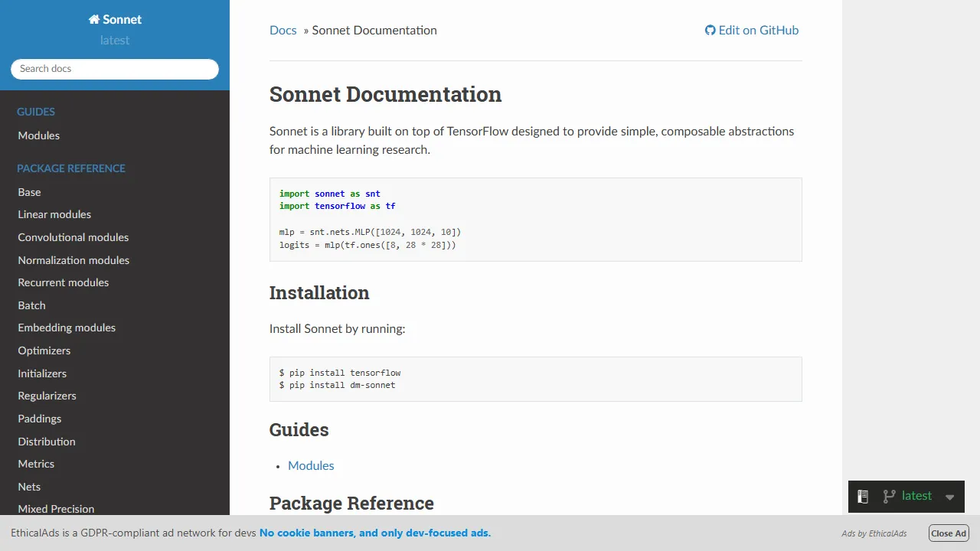Click the import sonnet as snt code line
Screen dimensions: 980x551
pyautogui.click(x=330, y=194)
